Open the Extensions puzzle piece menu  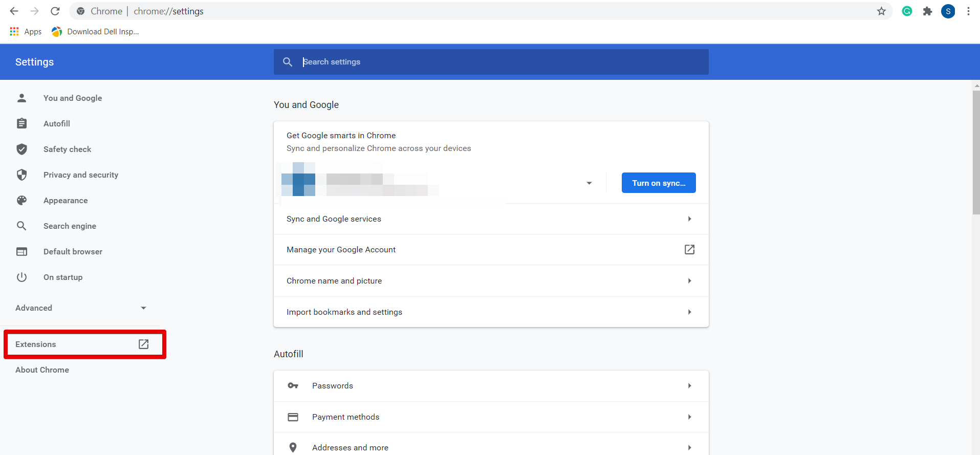(x=927, y=11)
